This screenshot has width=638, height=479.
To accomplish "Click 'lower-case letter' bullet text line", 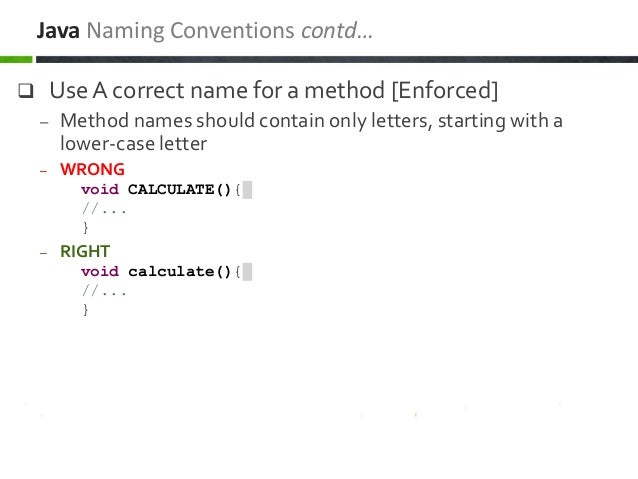I will pyautogui.click(x=133, y=144).
